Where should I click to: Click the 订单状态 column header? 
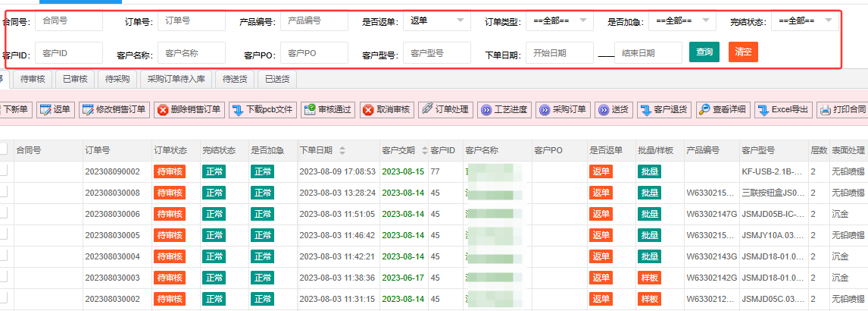(170, 150)
